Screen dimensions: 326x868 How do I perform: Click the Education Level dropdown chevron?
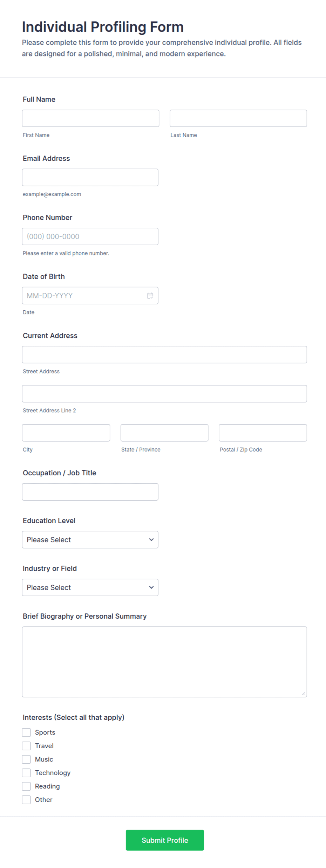click(151, 540)
